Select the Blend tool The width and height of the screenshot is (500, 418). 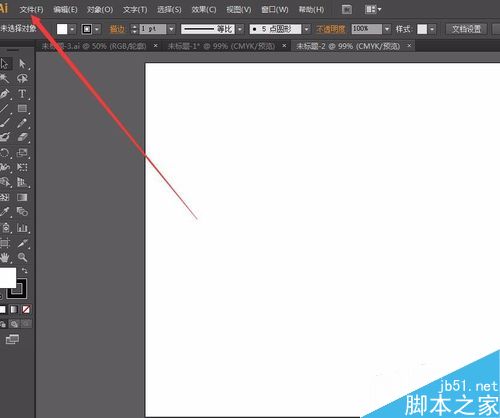coord(22,211)
